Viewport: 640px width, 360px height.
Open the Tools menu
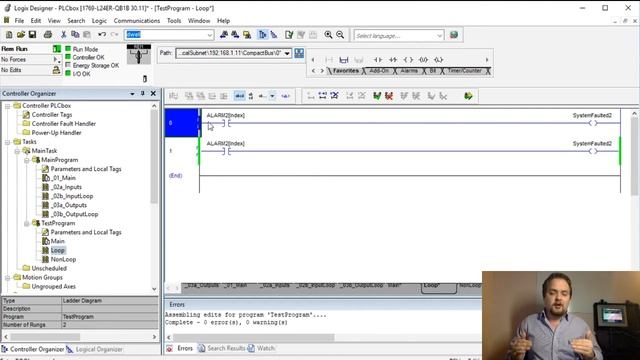coord(174,20)
